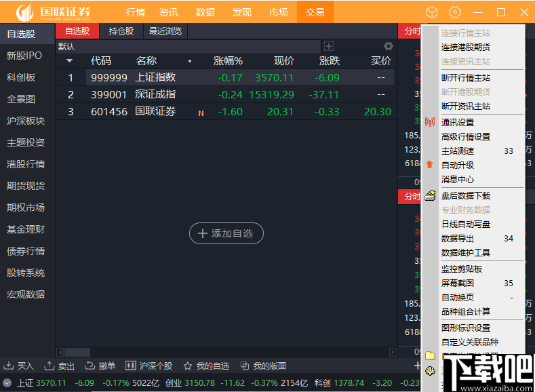Sort by 涨幅% column header
The height and width of the screenshot is (392, 535).
(228, 61)
